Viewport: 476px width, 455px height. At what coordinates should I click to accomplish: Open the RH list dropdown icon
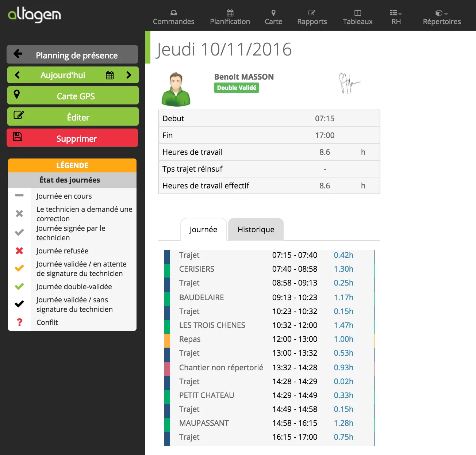pos(396,13)
